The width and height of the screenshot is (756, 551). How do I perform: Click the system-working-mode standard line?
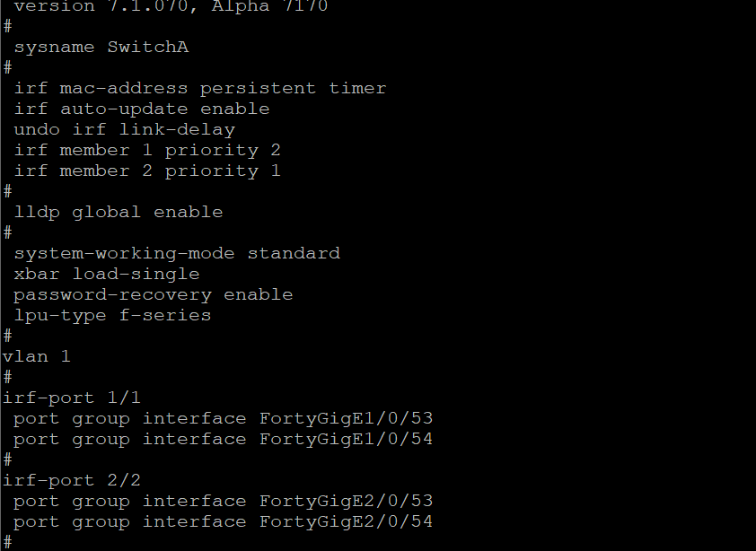(176, 253)
